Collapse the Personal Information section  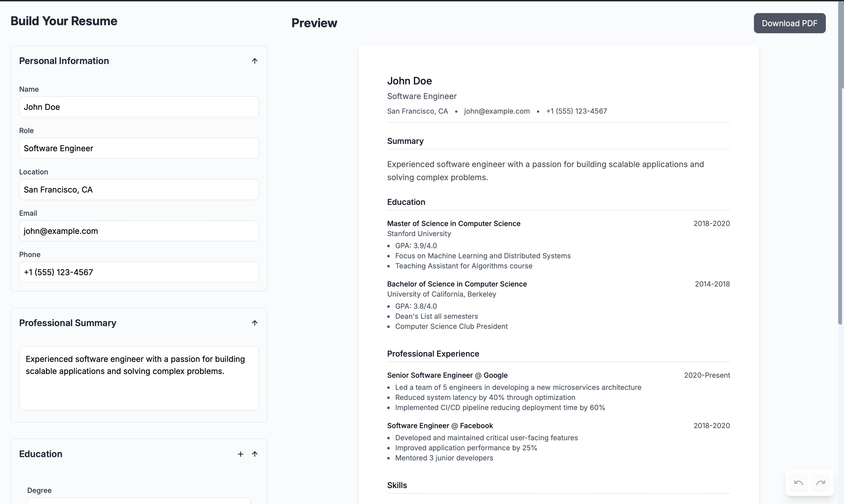click(255, 61)
